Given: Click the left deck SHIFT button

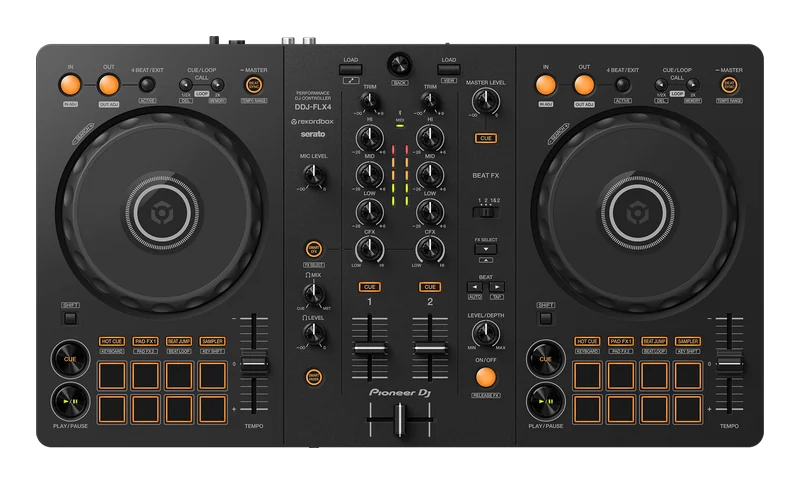Looking at the screenshot, I should [x=70, y=319].
